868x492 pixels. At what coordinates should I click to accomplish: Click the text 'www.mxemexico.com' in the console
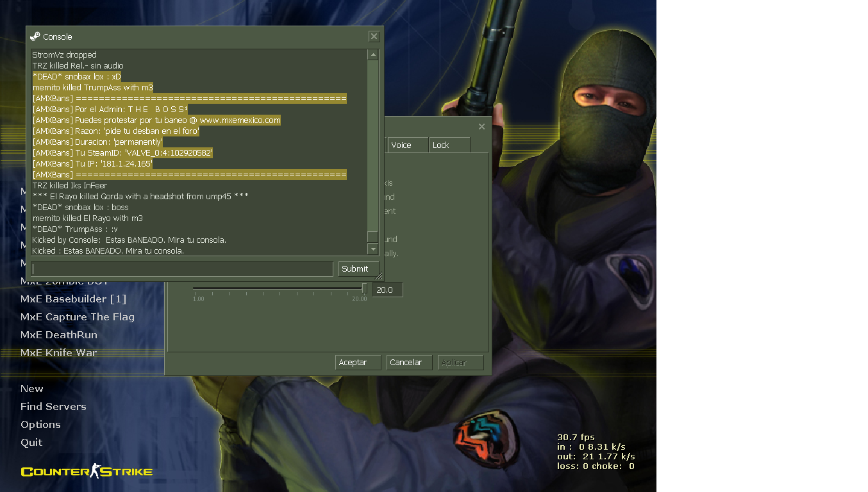pyautogui.click(x=240, y=120)
